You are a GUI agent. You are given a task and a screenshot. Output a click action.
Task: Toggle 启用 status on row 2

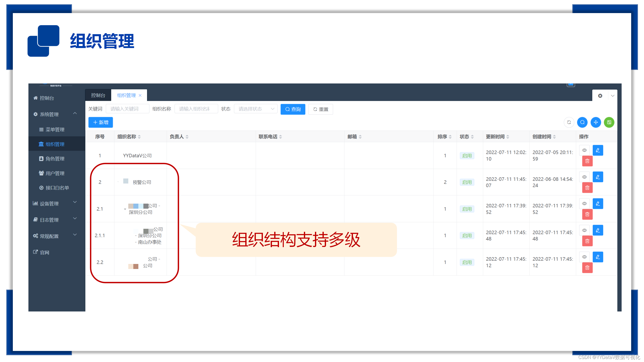coord(467,182)
